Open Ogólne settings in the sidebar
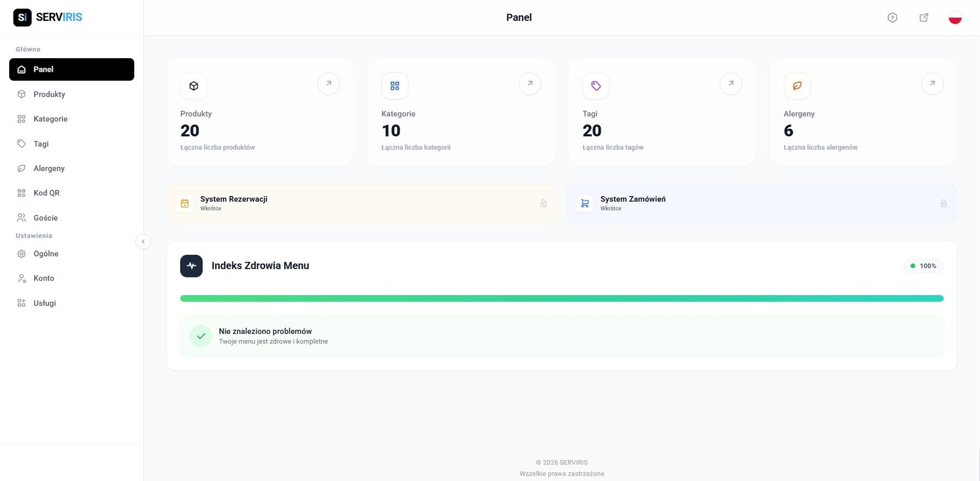 (x=46, y=254)
